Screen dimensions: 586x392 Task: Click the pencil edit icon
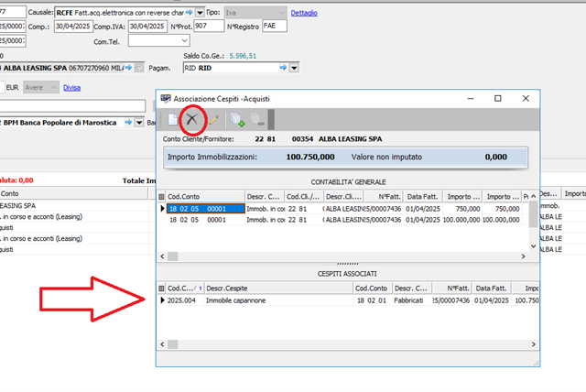(x=213, y=119)
